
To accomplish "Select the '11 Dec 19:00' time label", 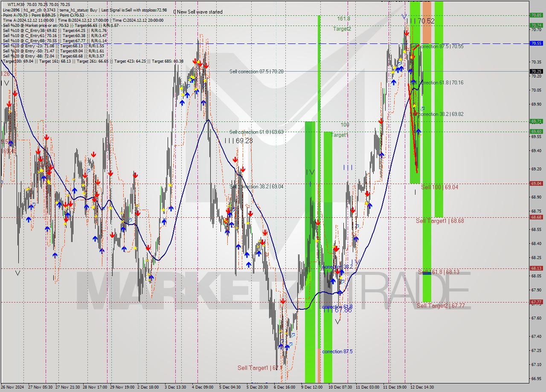I will click(x=395, y=387).
